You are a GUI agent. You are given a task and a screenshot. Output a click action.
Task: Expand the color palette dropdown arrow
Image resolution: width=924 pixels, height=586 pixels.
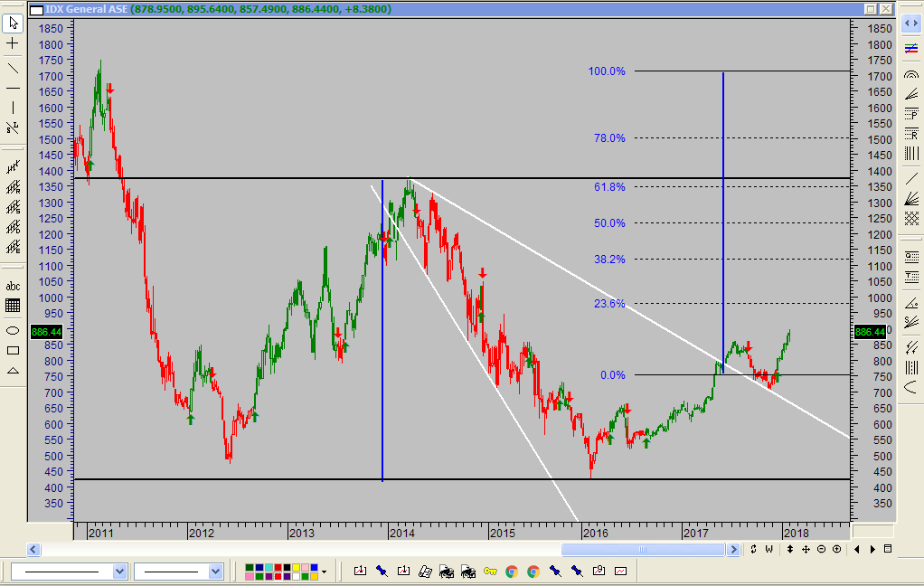point(324,572)
